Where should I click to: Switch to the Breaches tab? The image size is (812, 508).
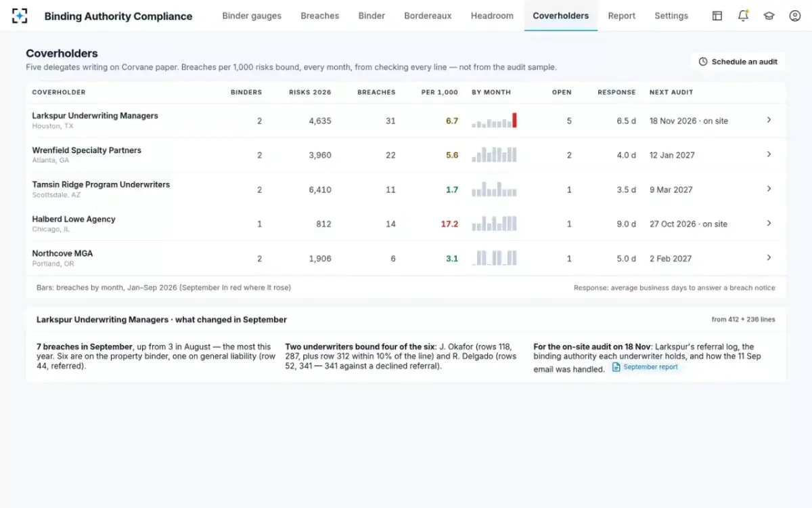320,16
